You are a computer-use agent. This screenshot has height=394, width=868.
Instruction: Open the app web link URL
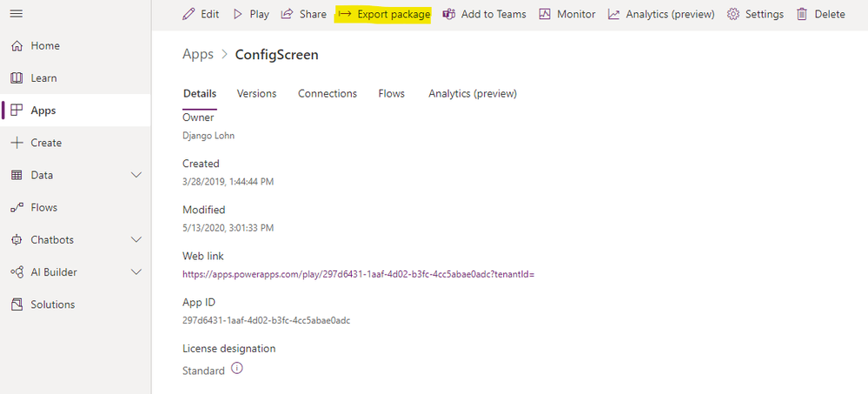point(358,274)
